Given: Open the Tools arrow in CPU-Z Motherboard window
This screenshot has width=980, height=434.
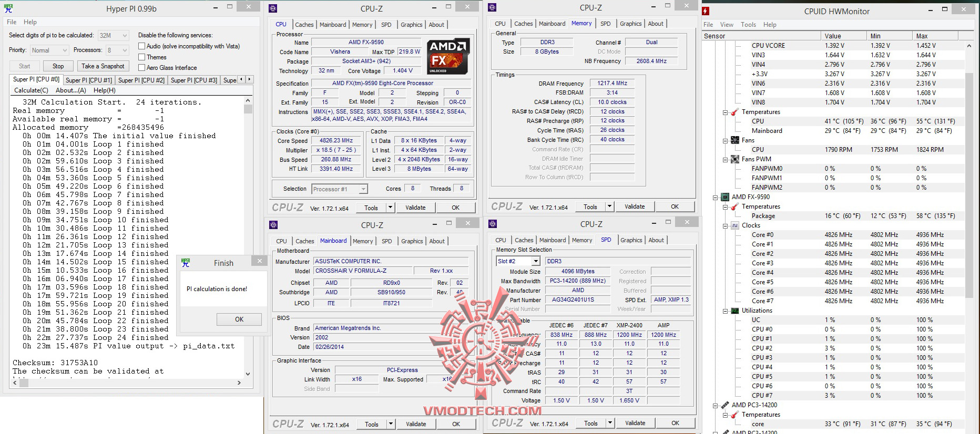Looking at the screenshot, I should point(391,424).
